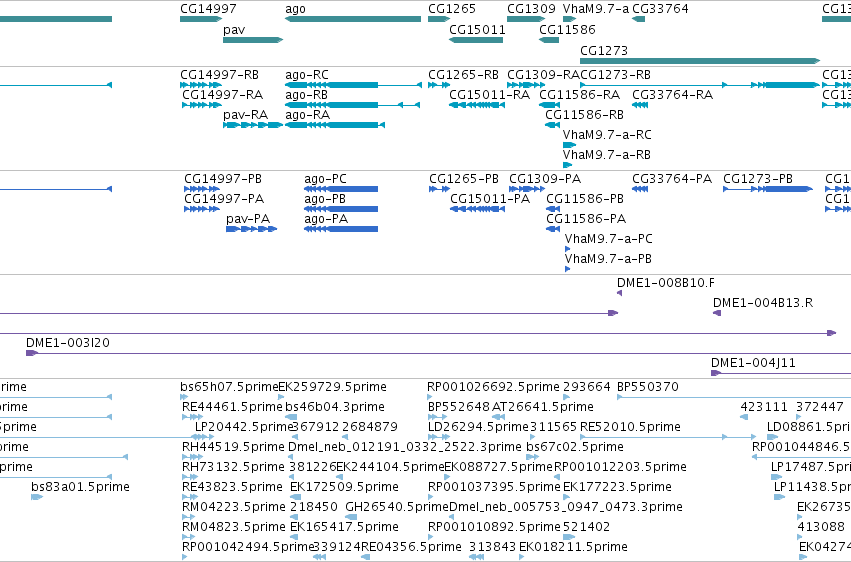Select protein ago-PA
Screen dimensions: 851x562
(326, 219)
